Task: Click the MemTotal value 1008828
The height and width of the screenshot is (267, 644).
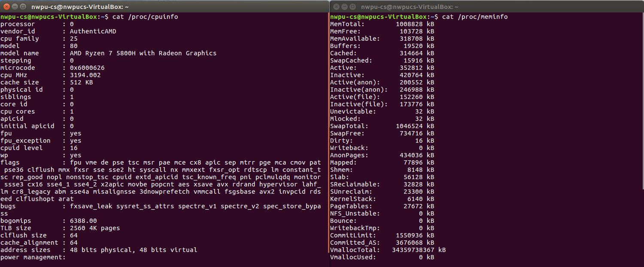Action: coord(410,24)
